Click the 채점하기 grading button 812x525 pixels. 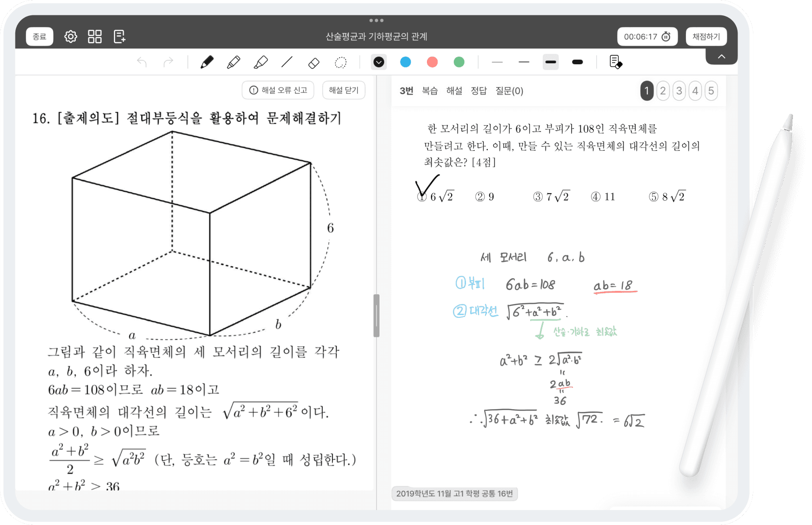pyautogui.click(x=706, y=36)
